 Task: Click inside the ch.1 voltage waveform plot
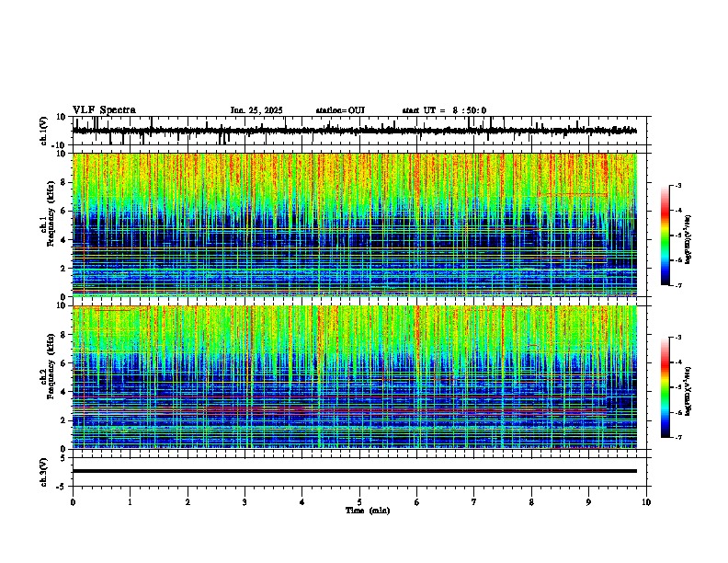tap(361, 131)
